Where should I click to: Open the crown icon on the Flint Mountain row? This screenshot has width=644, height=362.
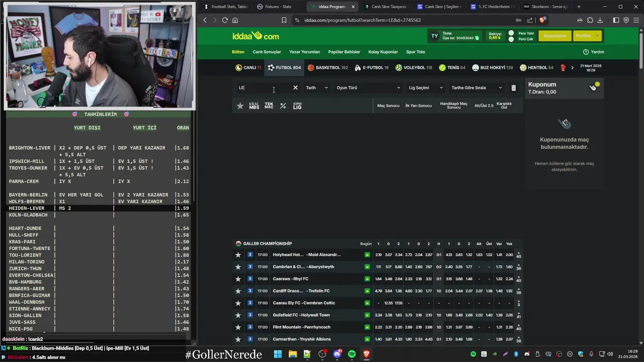(367, 327)
